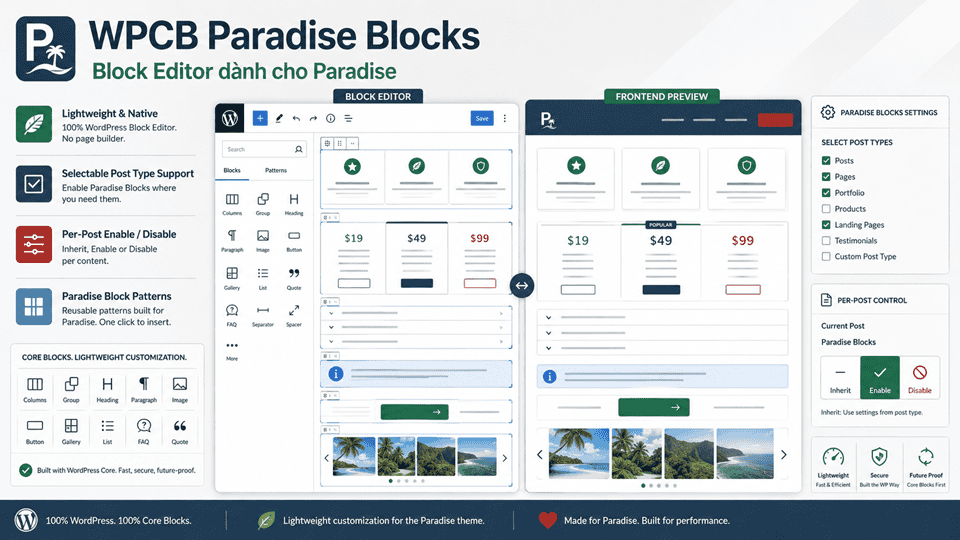The width and height of the screenshot is (960, 540).
Task: Set Paradise Blocks to Disable
Action: point(920,378)
